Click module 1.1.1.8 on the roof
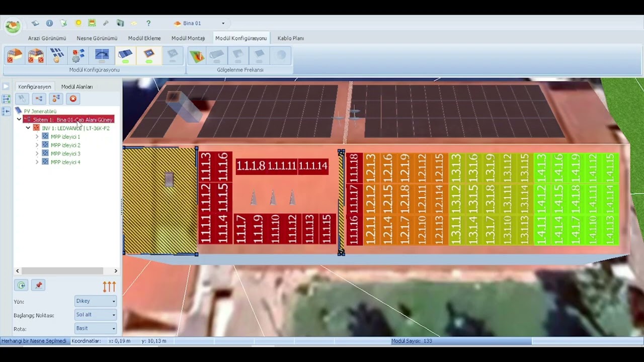Screen dimensions: 644x362 (x=251, y=166)
